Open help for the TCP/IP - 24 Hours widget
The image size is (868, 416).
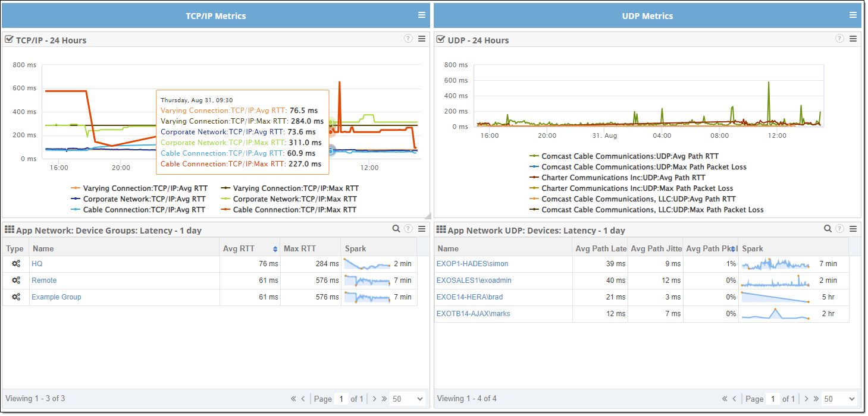click(408, 39)
